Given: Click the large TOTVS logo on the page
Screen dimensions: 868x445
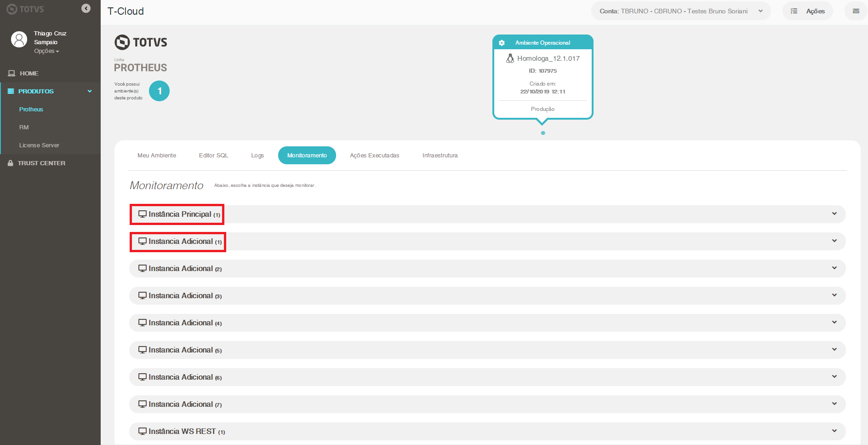Looking at the screenshot, I should [x=141, y=42].
